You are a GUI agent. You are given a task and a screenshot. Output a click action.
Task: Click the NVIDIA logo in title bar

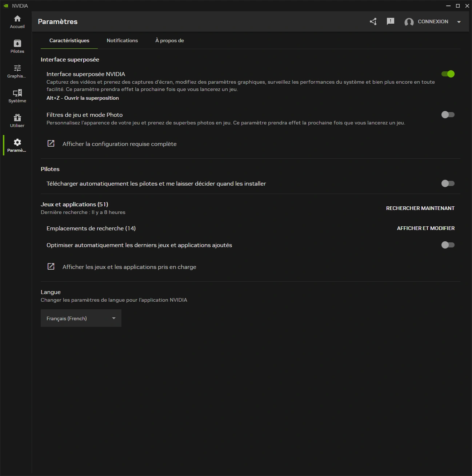(x=6, y=6)
